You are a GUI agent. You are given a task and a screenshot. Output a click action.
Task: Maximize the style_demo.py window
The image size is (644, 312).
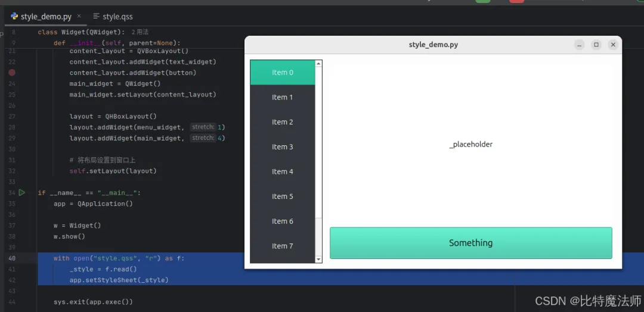coord(596,45)
